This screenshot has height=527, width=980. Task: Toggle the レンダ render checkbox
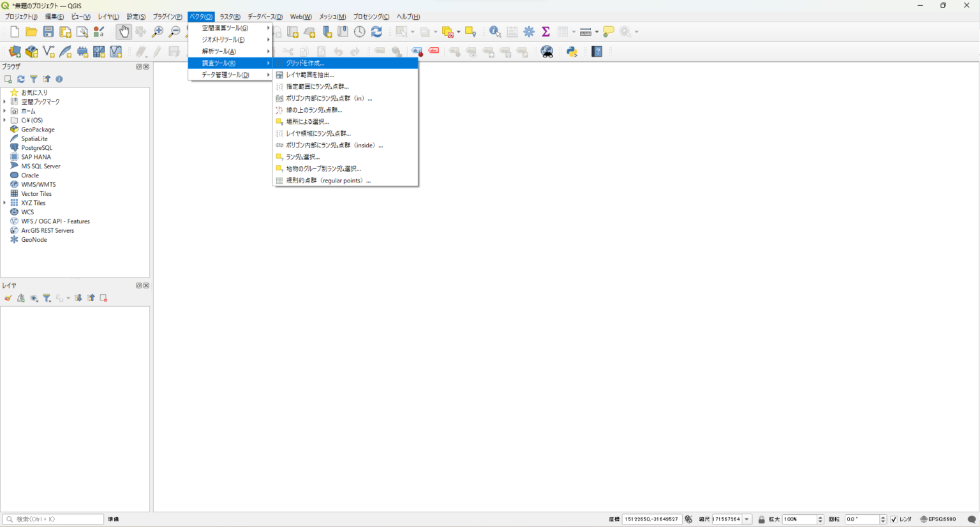point(894,519)
